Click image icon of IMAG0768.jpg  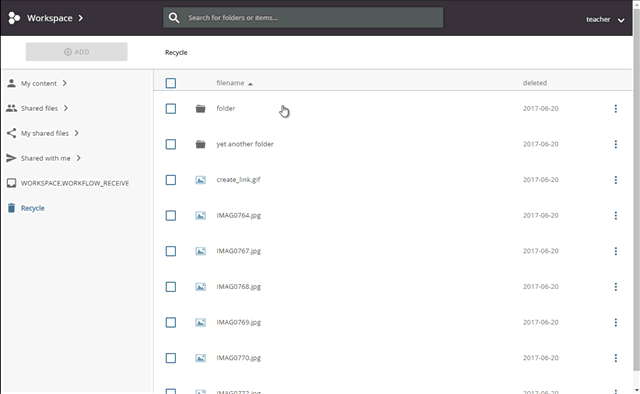200,287
